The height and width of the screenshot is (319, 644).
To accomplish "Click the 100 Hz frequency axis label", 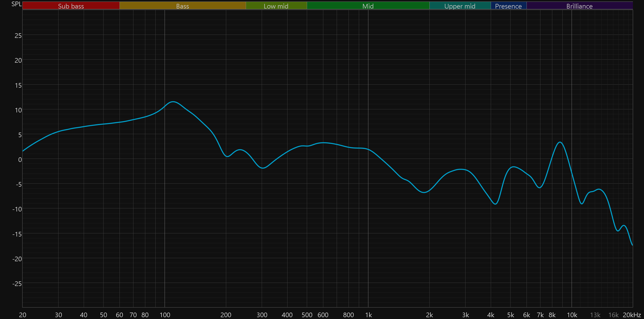I will coord(165,315).
